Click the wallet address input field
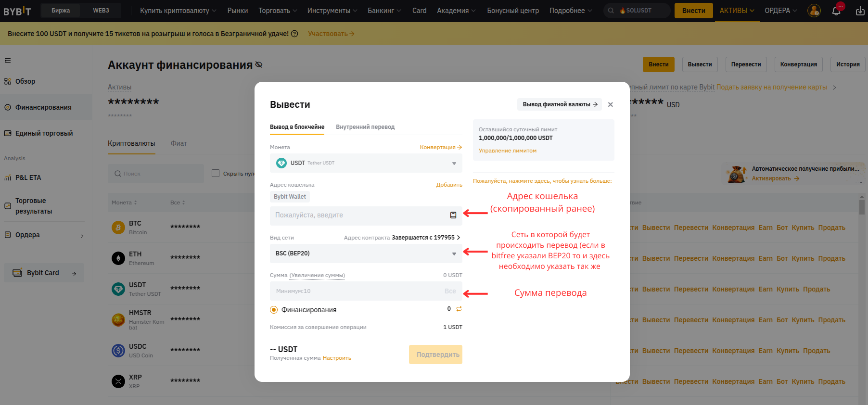 [x=366, y=215]
